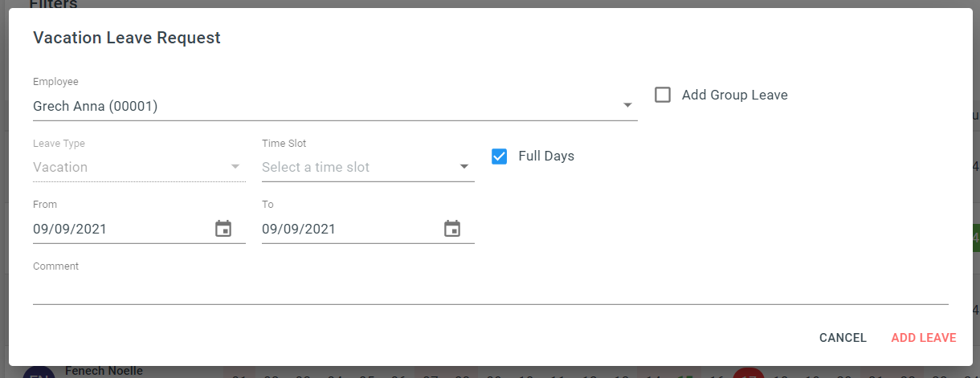This screenshot has height=378, width=980.
Task: Click the Leave Type dropdown arrow
Action: [235, 167]
